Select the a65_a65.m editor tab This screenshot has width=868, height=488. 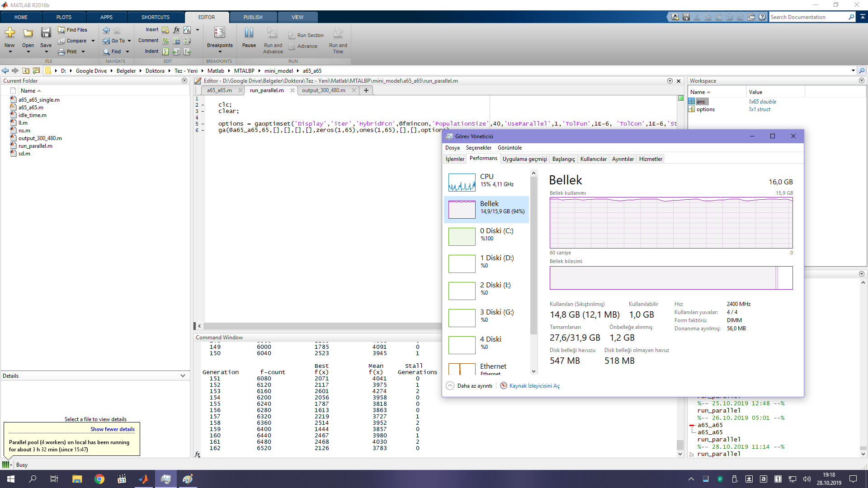[x=219, y=90]
